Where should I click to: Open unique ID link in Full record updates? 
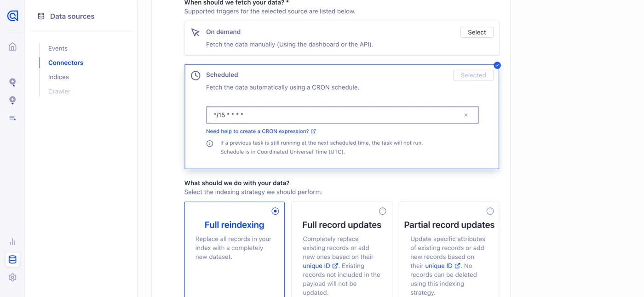[321, 266]
